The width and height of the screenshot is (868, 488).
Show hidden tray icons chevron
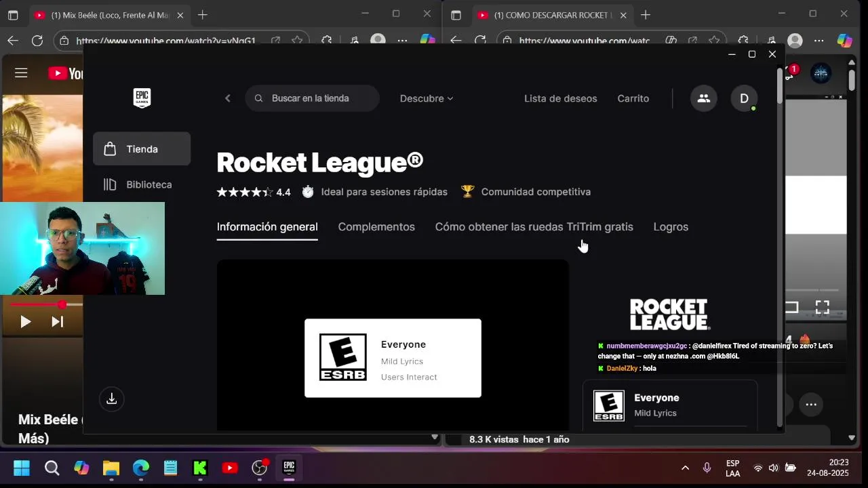click(x=685, y=468)
